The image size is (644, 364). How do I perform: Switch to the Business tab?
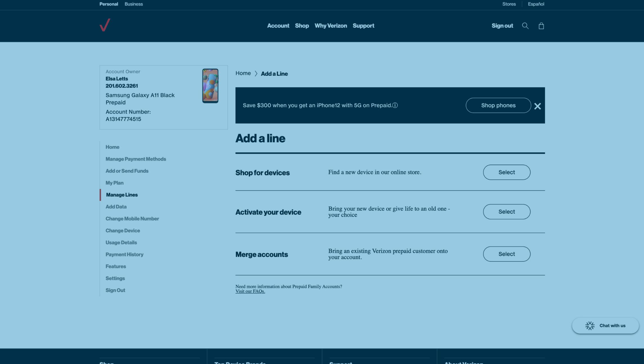pos(134,4)
